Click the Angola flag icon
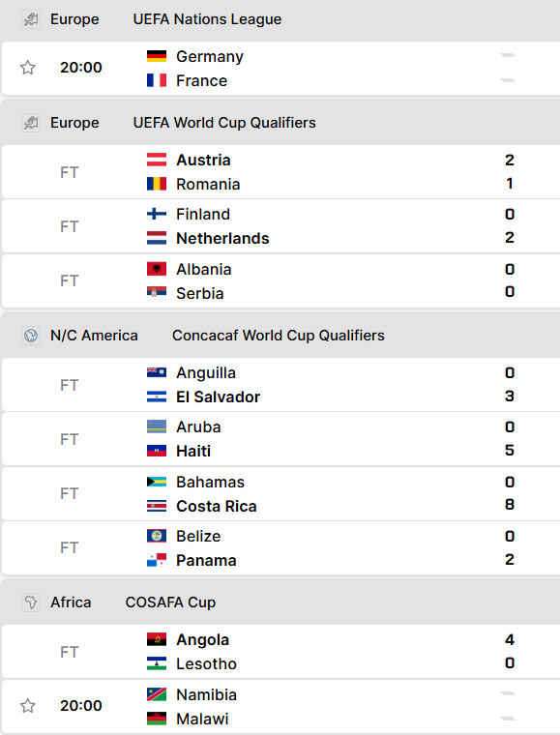This screenshot has width=560, height=735. [x=157, y=639]
